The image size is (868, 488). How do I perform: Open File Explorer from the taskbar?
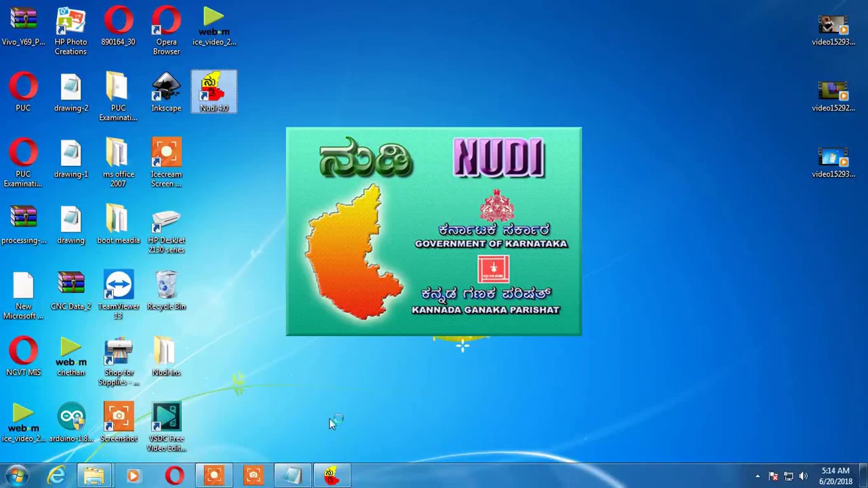94,476
